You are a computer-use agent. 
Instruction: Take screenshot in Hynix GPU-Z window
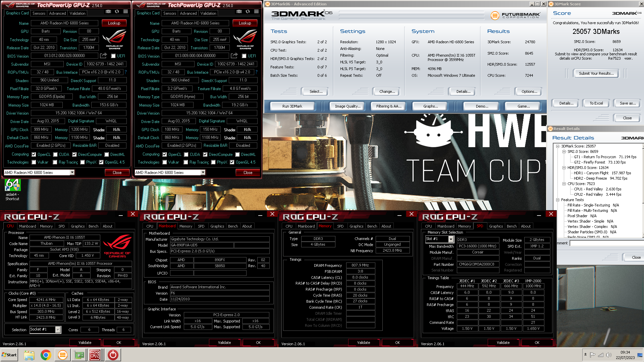coord(239,11)
